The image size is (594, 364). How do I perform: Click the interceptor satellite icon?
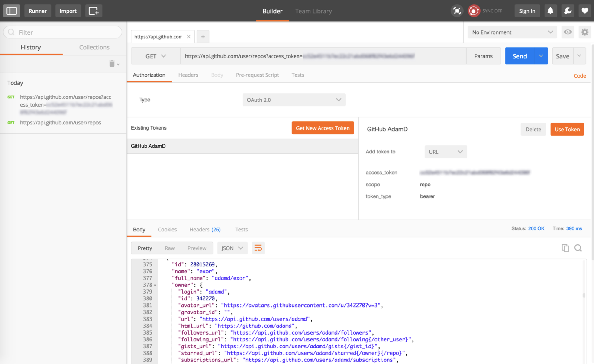click(x=457, y=11)
